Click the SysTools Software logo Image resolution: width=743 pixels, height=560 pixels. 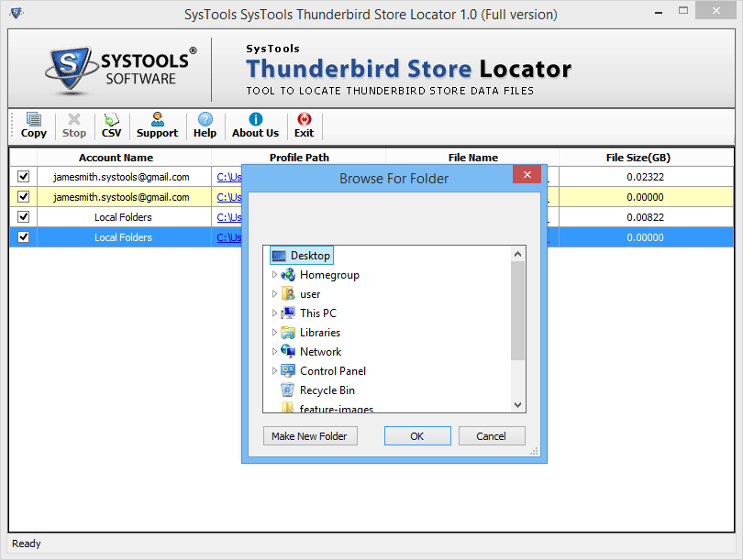121,70
